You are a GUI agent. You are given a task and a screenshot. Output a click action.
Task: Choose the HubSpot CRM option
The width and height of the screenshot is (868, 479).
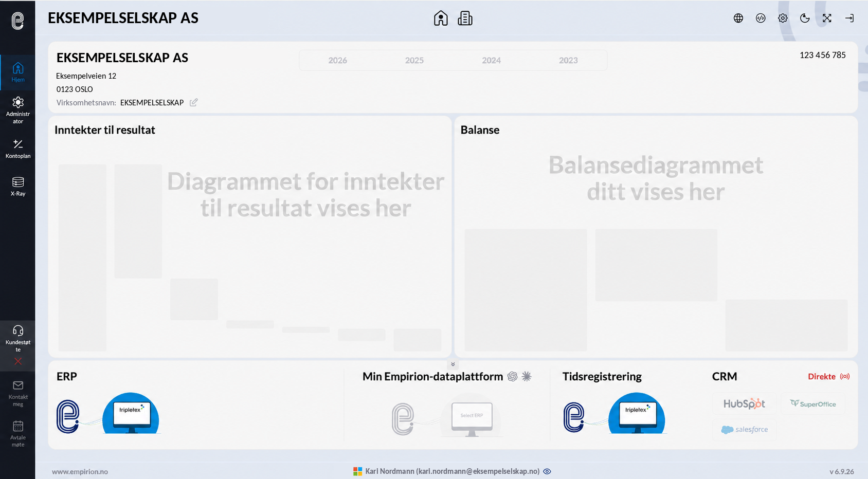(744, 404)
